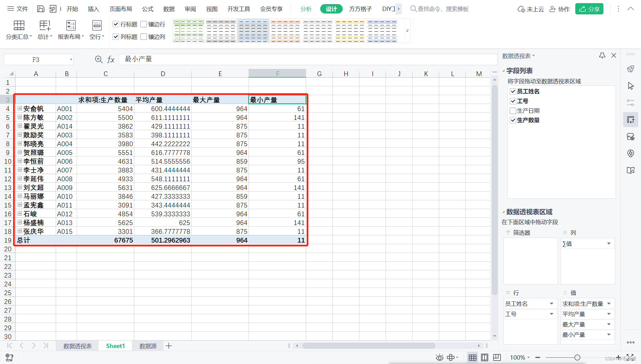Select the 方方格子 tab

[360, 9]
